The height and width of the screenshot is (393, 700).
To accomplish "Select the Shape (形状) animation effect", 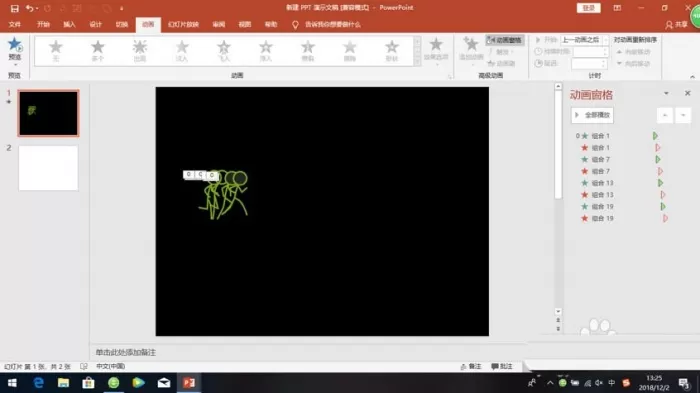I will tap(392, 50).
